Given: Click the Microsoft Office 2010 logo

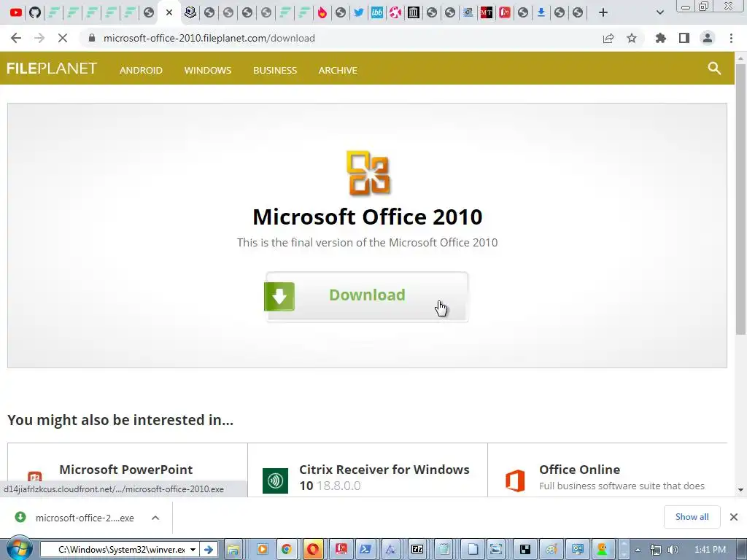Looking at the screenshot, I should (x=368, y=173).
